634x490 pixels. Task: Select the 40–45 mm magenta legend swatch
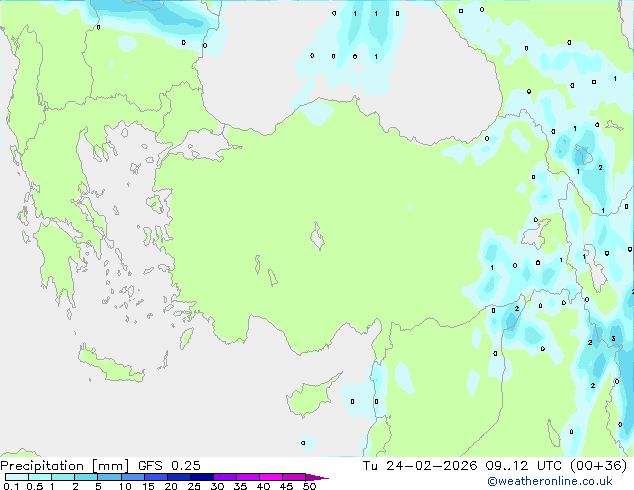271,477
